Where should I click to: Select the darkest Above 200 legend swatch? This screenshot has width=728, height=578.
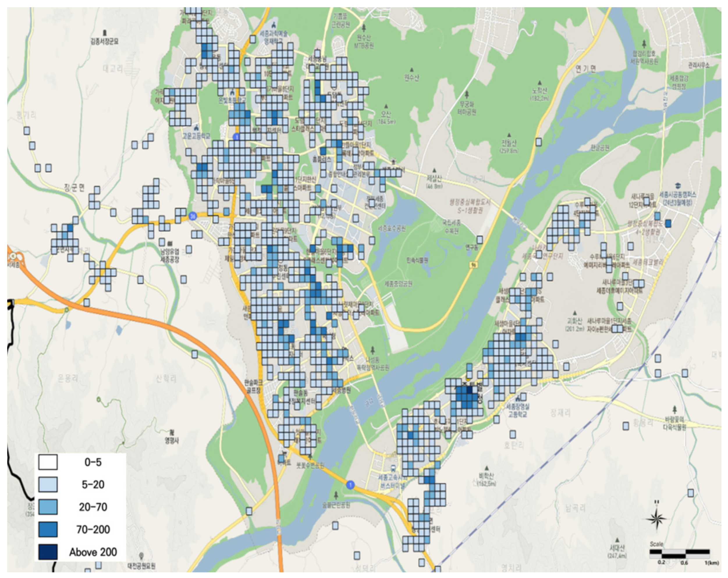(48, 552)
